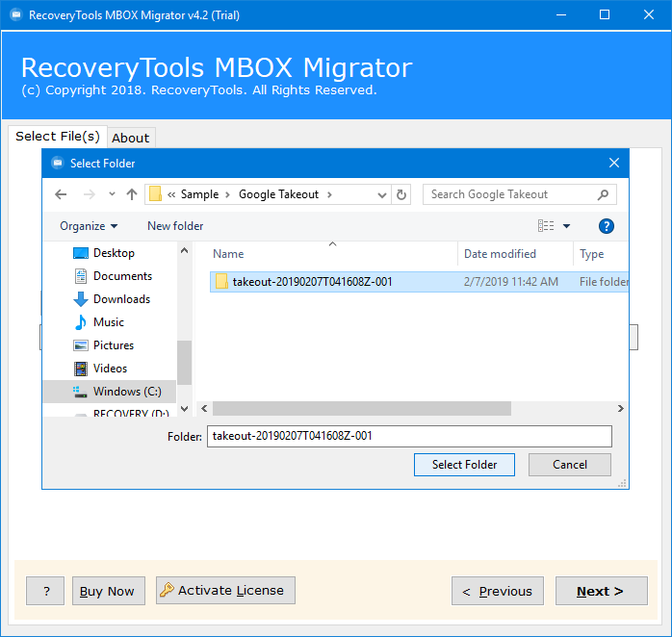672x637 pixels.
Task: Click the Downloads blue arrow icon
Action: coord(81,299)
